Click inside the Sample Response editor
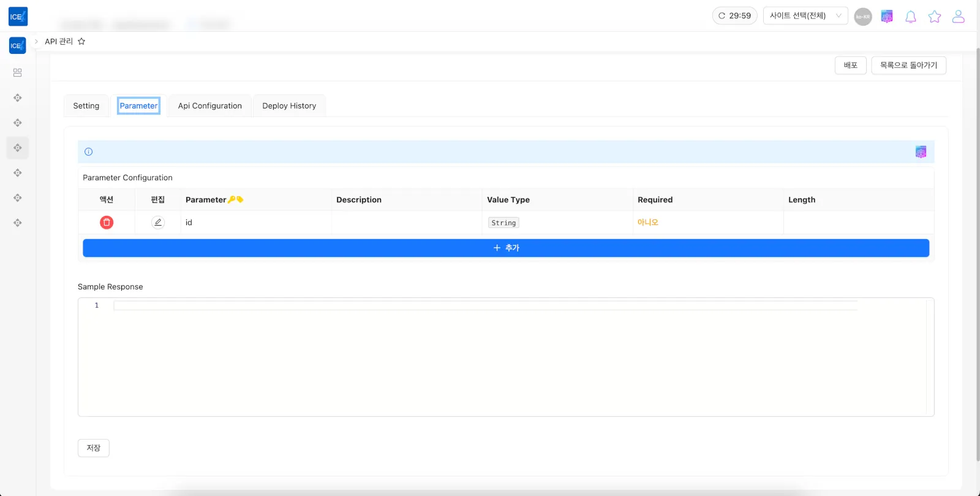 click(x=490, y=356)
